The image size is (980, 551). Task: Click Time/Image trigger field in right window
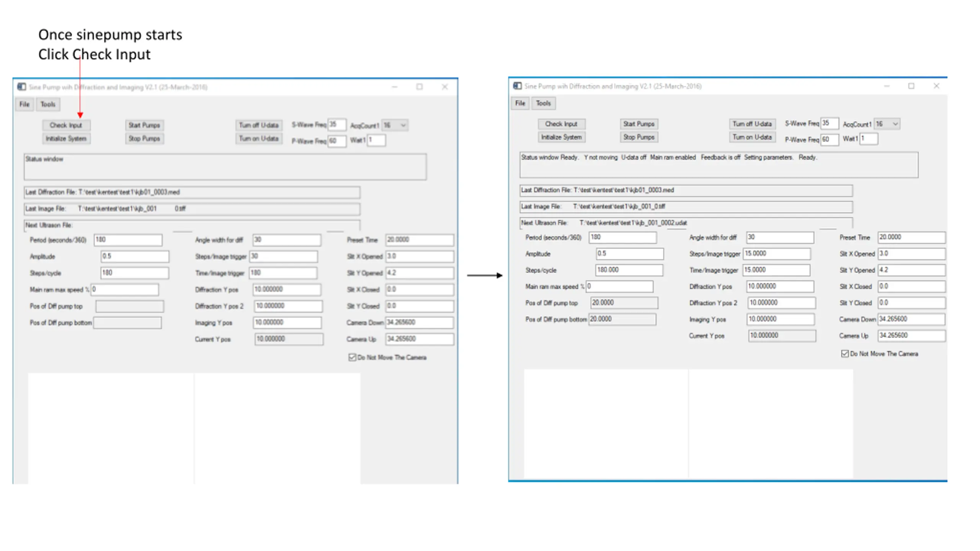[777, 270]
